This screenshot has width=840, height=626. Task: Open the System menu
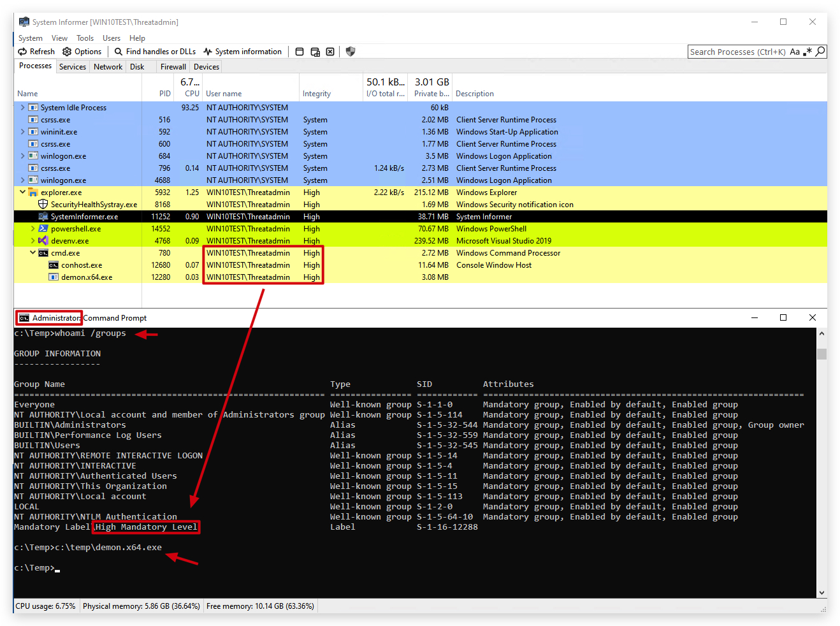point(31,38)
